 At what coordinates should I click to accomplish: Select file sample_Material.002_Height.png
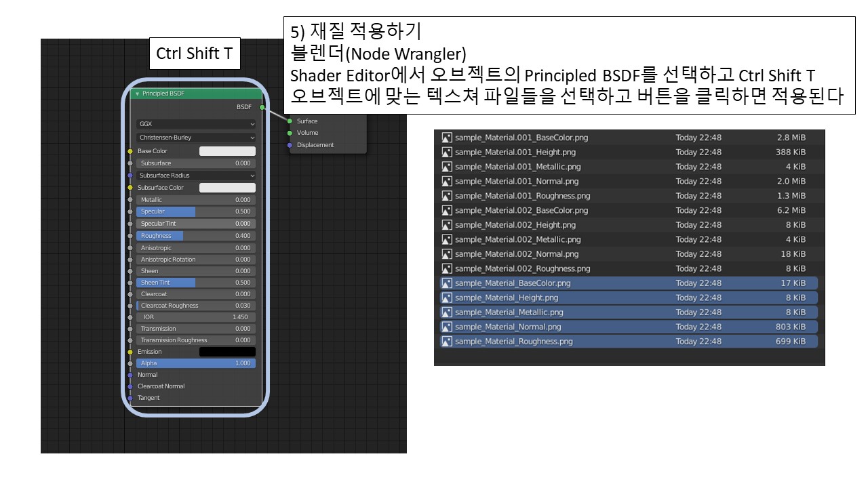pyautogui.click(x=628, y=225)
